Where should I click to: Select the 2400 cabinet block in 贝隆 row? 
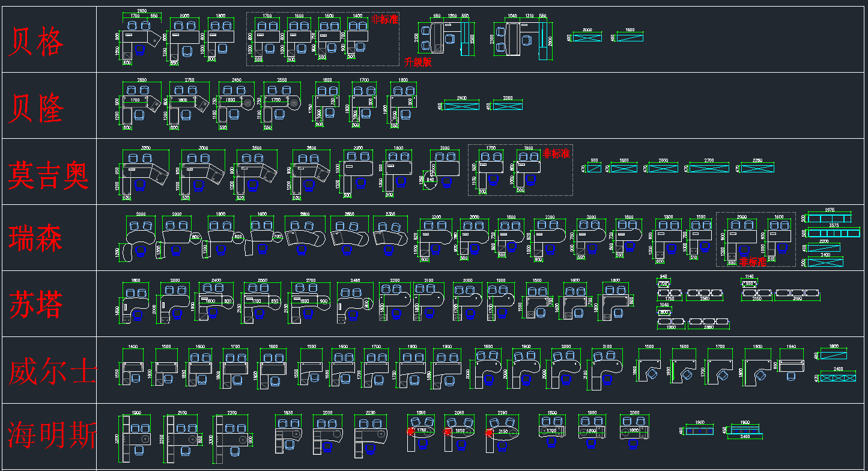tap(461, 106)
